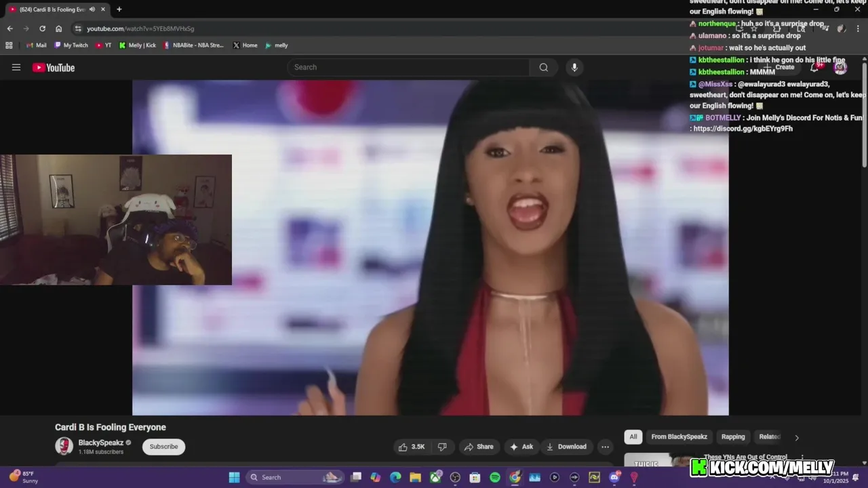The width and height of the screenshot is (868, 488).
Task: Open OBS Studio from the taskbar
Action: 455,477
